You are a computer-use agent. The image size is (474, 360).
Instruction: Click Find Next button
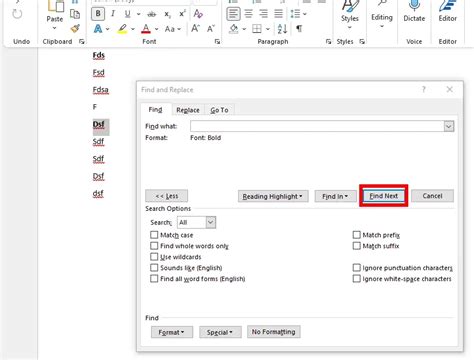[x=384, y=196]
